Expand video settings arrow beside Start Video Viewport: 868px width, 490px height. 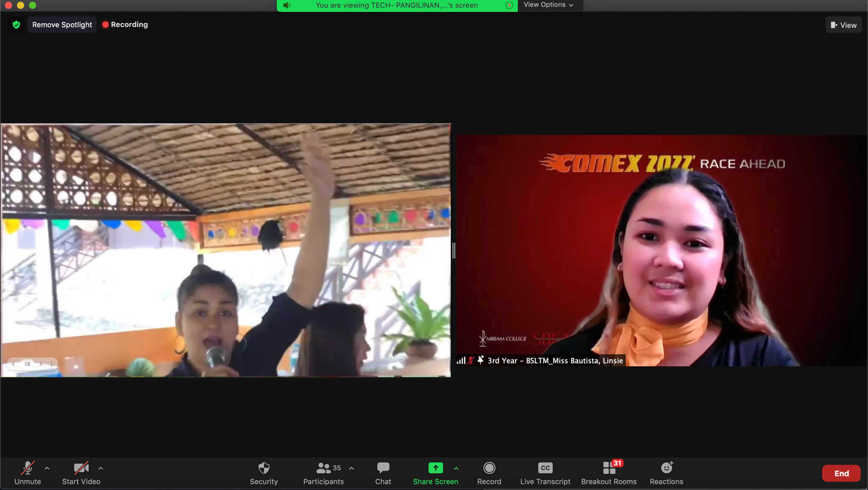click(100, 468)
